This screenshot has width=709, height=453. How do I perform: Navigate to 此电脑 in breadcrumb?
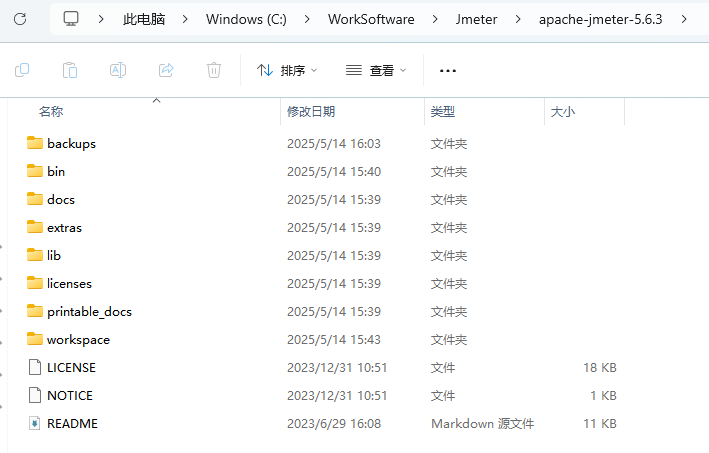click(x=144, y=19)
